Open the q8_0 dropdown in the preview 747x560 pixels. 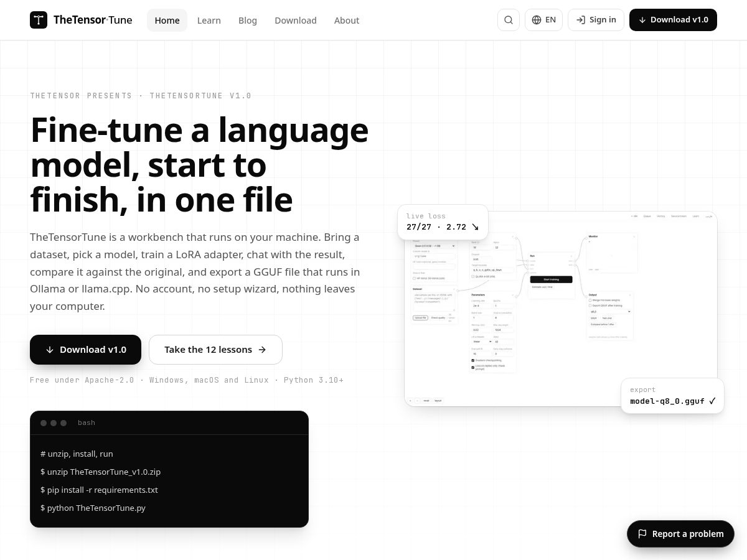[609, 312]
